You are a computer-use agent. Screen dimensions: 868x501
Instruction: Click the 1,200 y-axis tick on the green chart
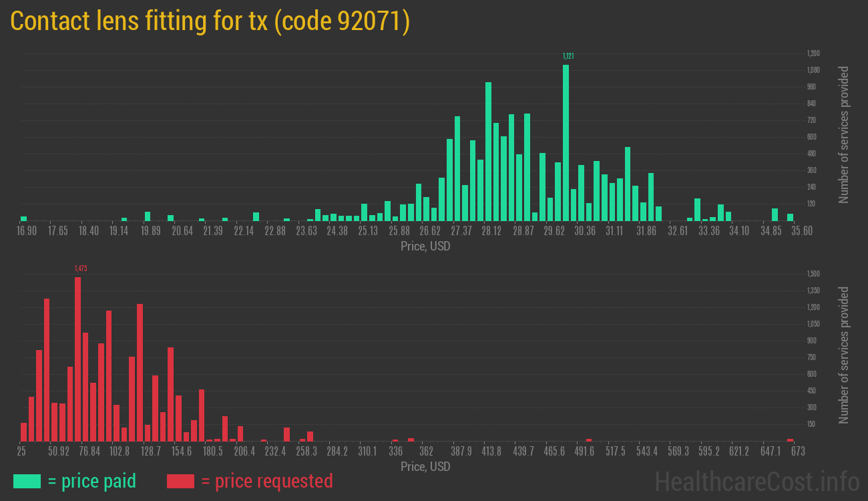pos(813,53)
